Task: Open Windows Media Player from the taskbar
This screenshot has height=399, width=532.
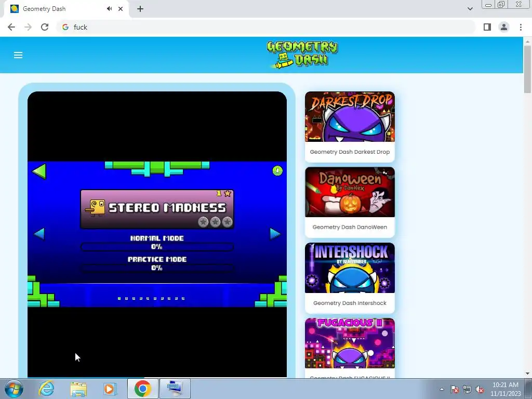Action: (x=109, y=389)
